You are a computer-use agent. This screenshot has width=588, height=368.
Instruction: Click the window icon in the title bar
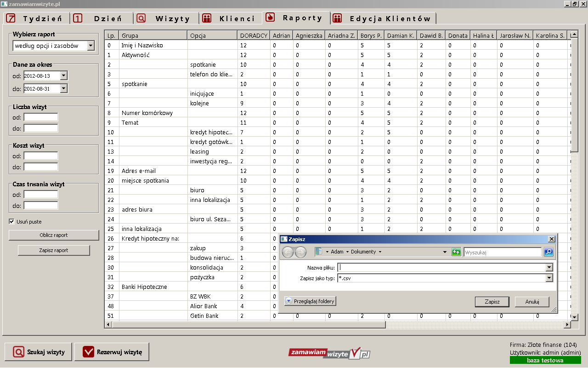[4, 4]
